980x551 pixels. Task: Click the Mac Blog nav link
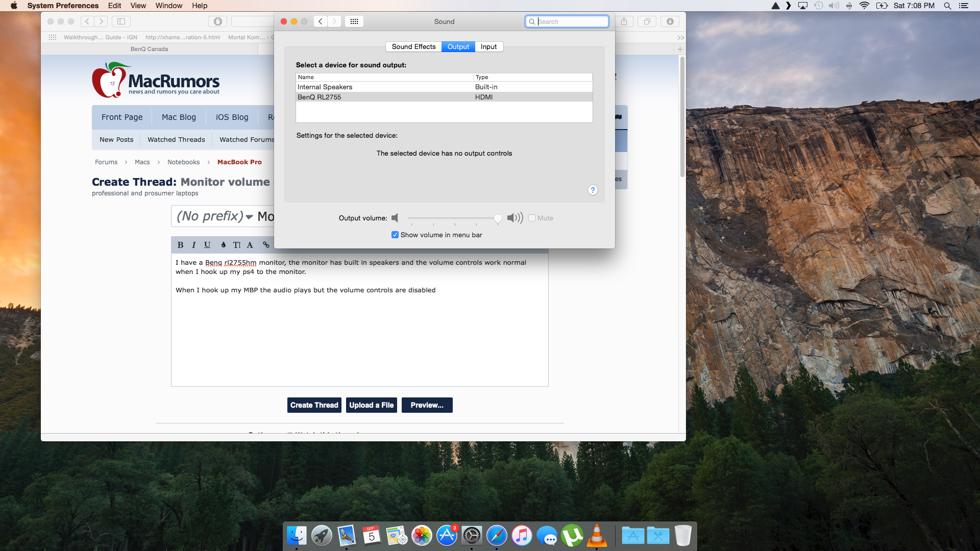(179, 117)
